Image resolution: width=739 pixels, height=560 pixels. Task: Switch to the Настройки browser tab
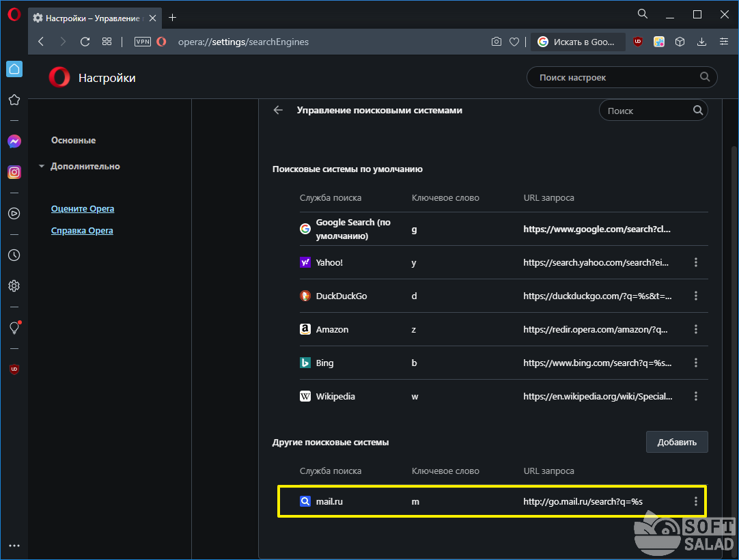click(x=94, y=17)
